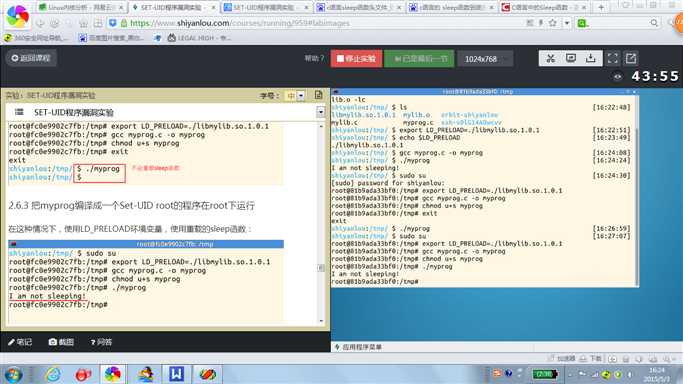Click the 帮助? help link
The image size is (683, 384).
pyautogui.click(x=314, y=58)
